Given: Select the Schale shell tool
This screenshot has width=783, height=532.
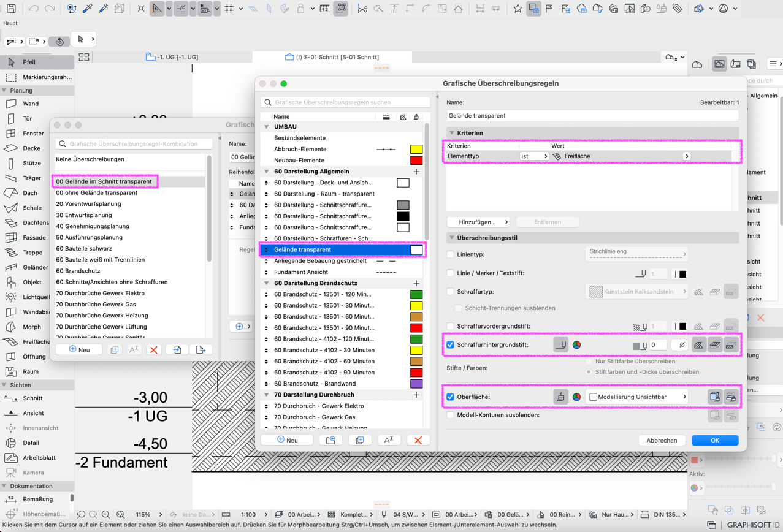Looking at the screenshot, I should (37, 208).
